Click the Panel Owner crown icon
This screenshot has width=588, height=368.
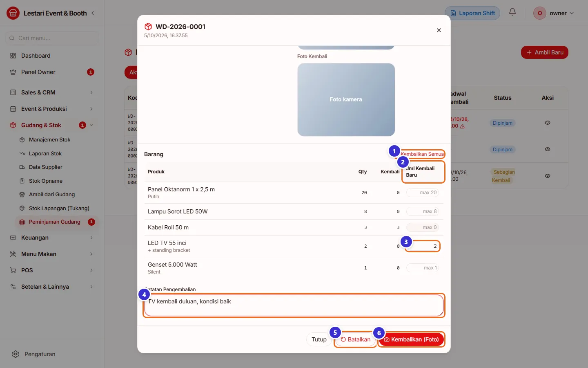(x=13, y=72)
